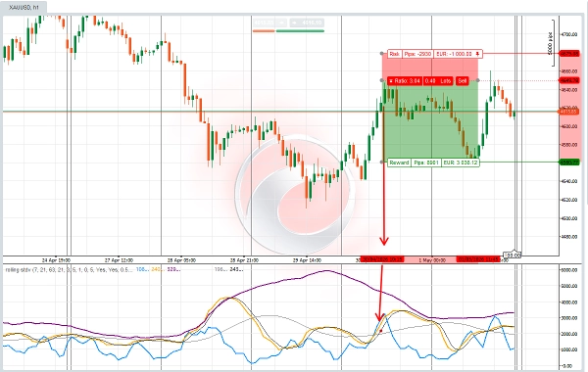
Task: Click the second red end-date time marker
Action: 478,259
